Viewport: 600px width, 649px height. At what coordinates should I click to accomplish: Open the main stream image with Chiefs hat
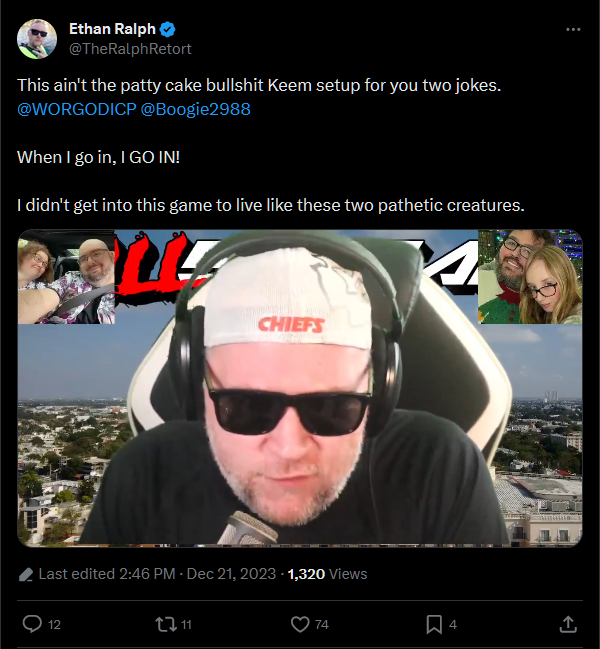(x=300, y=388)
